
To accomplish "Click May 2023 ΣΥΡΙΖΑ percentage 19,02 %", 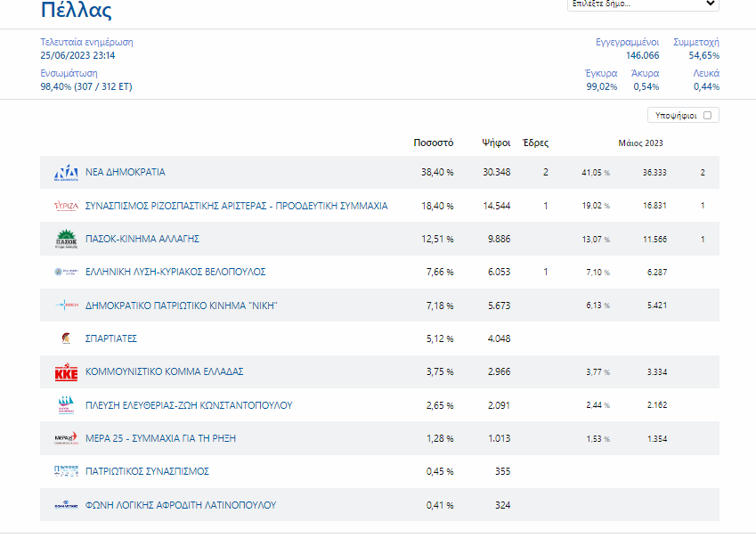I will [x=596, y=206].
